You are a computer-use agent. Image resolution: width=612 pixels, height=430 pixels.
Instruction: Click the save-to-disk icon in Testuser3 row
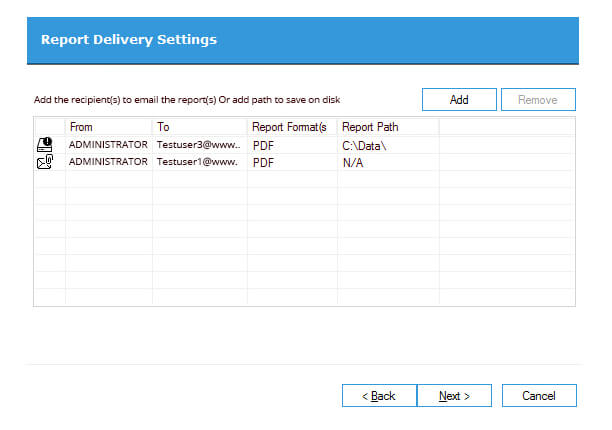(44, 145)
